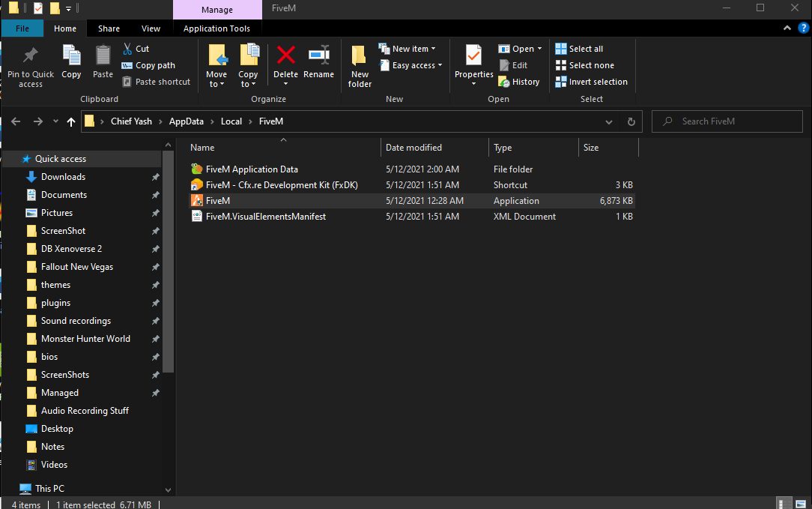Click the navigation pane scrollbar
812x509 pixels.
[x=168, y=261]
